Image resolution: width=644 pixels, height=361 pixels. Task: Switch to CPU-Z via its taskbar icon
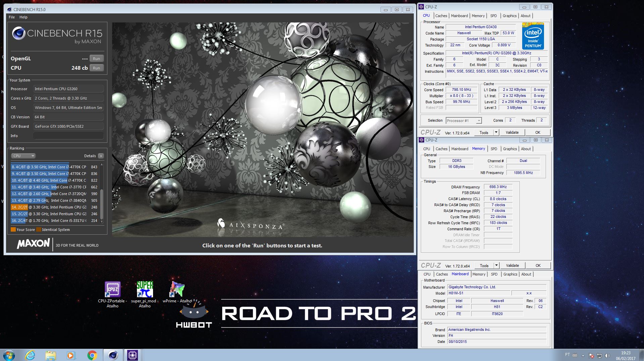pos(133,355)
